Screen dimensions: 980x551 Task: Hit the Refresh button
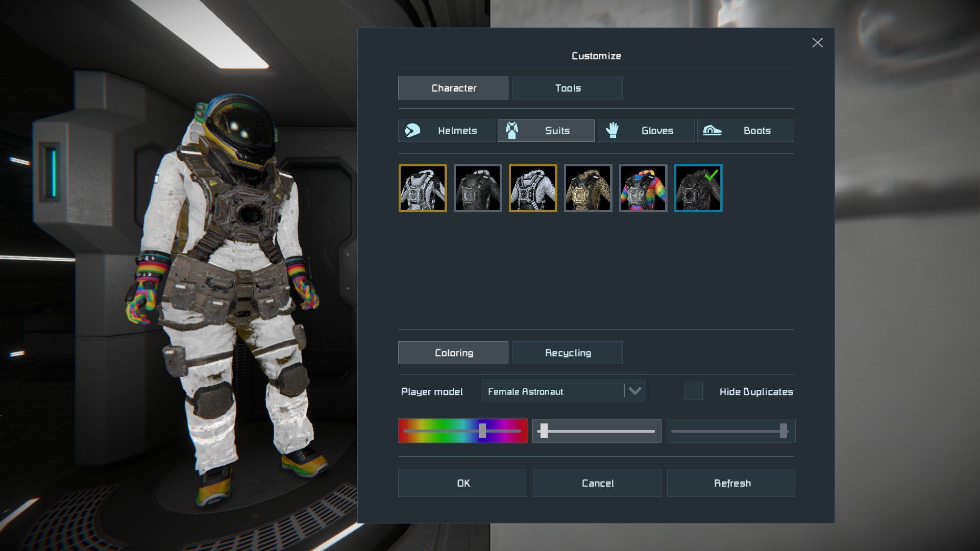[731, 483]
